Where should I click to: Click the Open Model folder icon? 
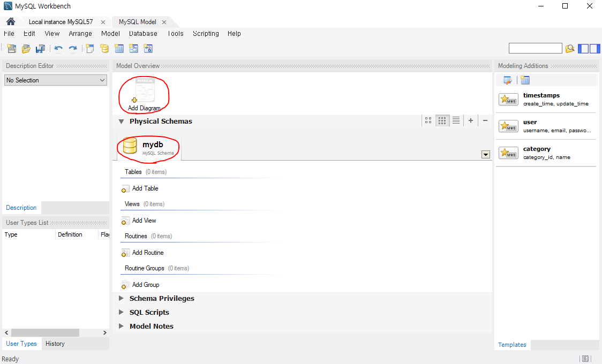26,48
